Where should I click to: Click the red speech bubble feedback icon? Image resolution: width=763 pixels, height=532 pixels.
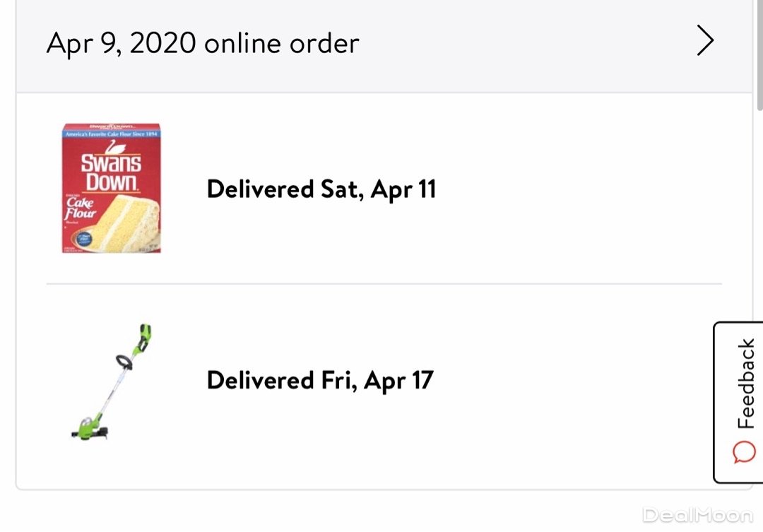745,451
